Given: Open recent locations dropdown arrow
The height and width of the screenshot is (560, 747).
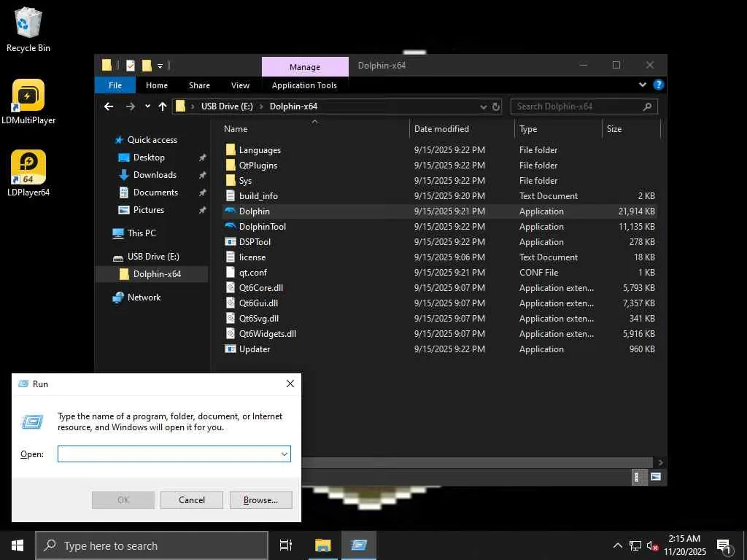Looking at the screenshot, I should 147,106.
